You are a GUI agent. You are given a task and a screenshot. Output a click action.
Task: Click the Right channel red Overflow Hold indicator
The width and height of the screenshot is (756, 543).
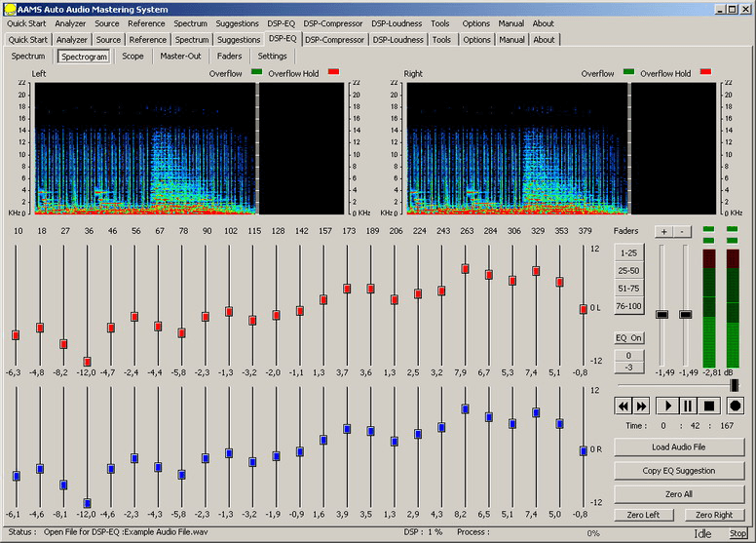click(705, 72)
